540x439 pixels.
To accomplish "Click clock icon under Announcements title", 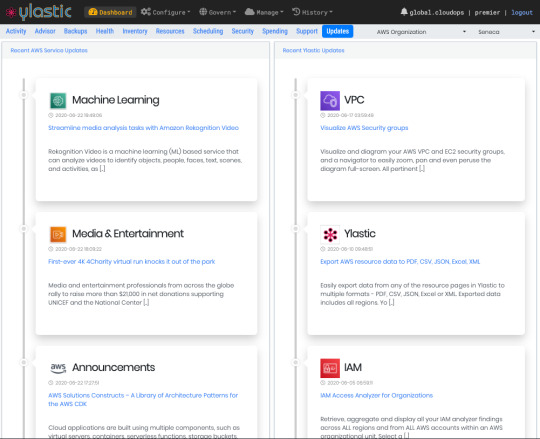I will coord(51,383).
